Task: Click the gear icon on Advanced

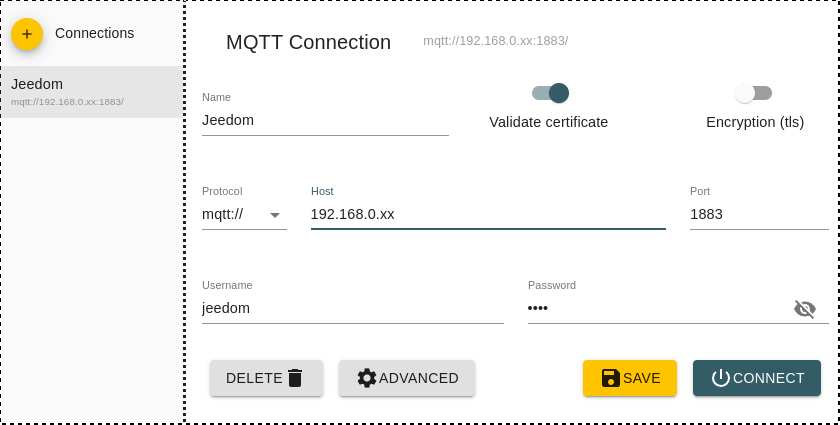Action: pos(367,378)
